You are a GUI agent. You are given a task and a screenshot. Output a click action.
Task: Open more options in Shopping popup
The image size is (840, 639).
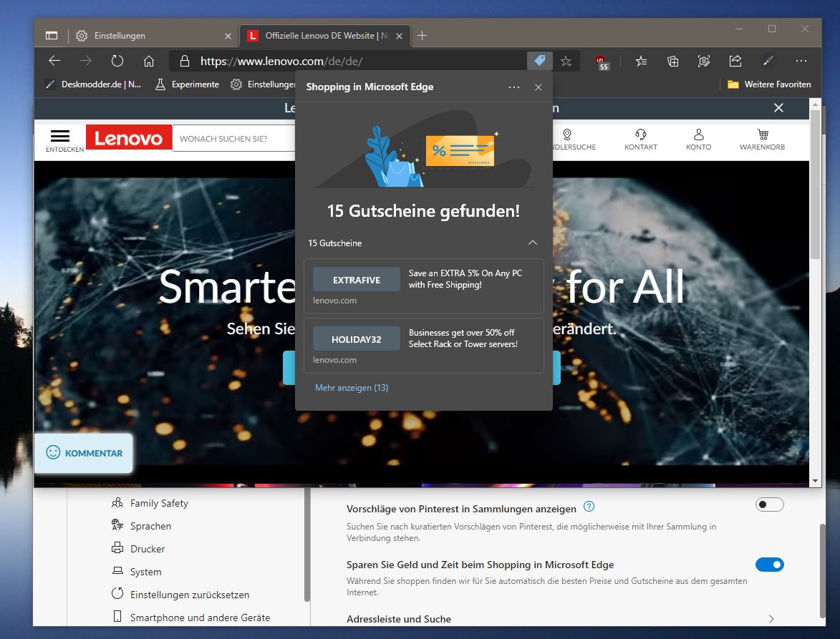pyautogui.click(x=513, y=87)
